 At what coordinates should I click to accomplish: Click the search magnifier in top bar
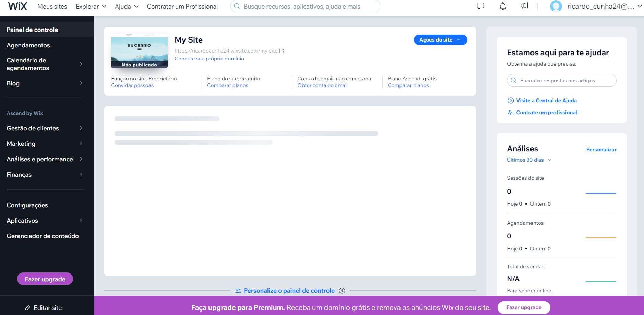coord(237,6)
